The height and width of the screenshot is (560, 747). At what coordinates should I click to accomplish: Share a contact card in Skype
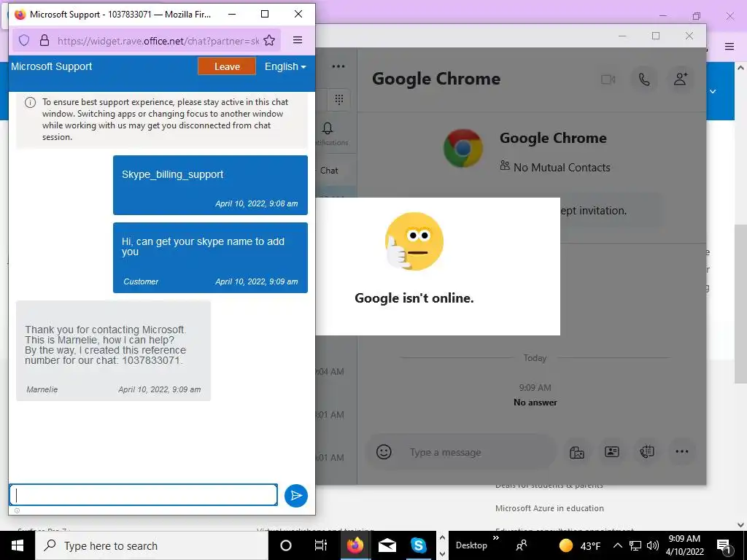click(612, 451)
